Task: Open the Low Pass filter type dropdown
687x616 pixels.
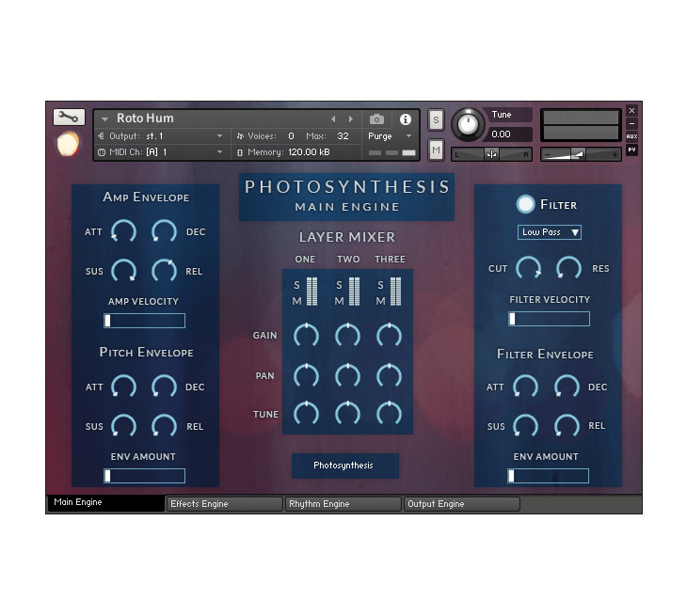Action: (x=550, y=232)
